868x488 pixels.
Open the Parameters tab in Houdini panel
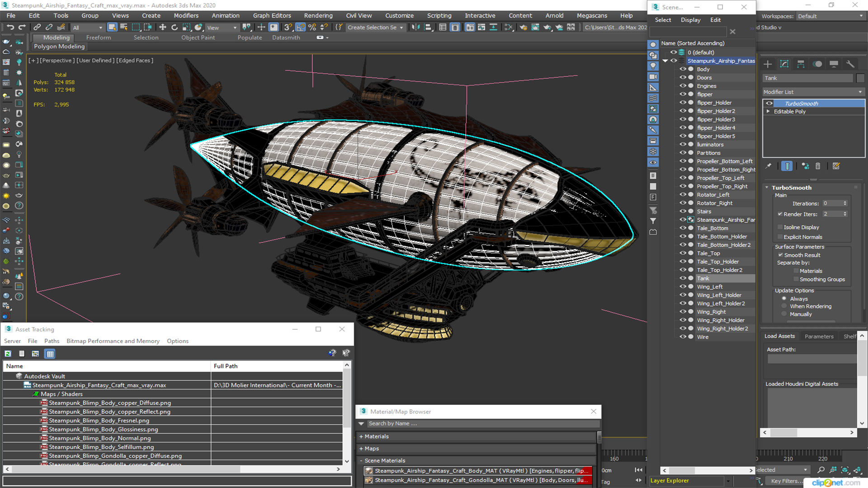coord(819,336)
